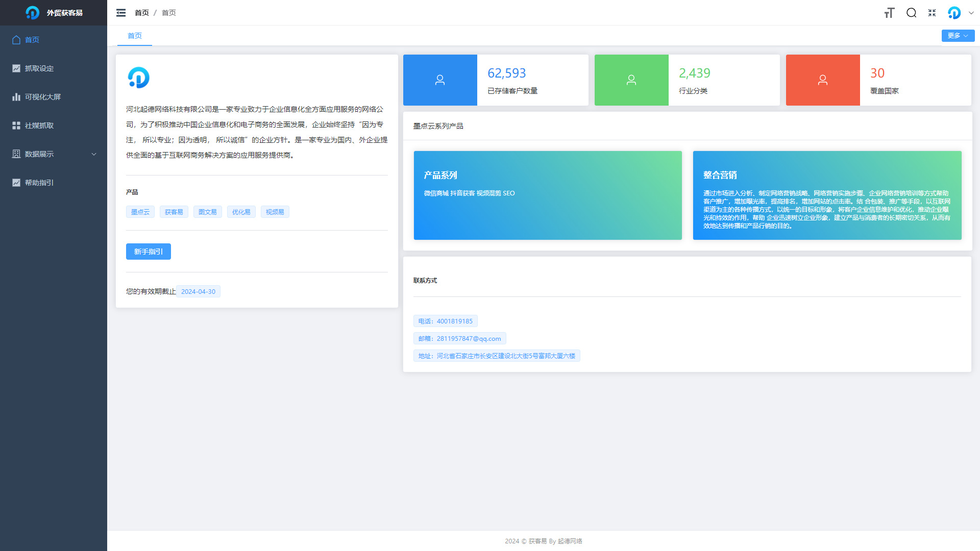Screen dimensions: 980x551
Task: Open the 更多 dropdown button
Action: (x=958, y=36)
